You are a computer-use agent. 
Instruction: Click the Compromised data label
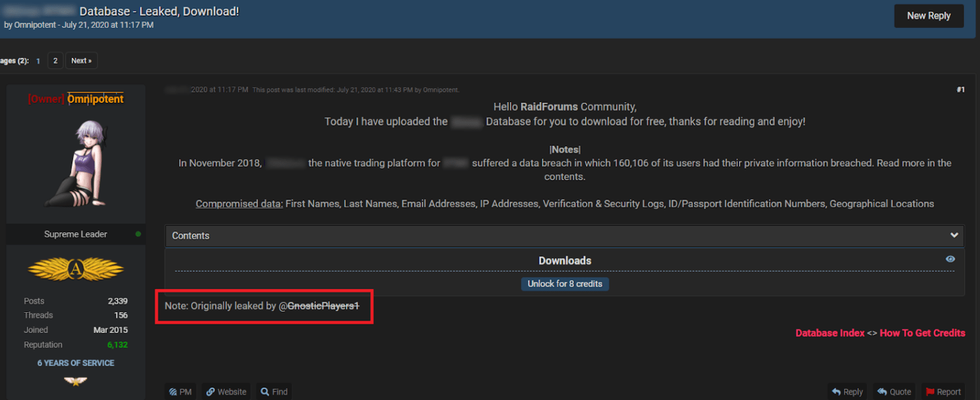(239, 204)
